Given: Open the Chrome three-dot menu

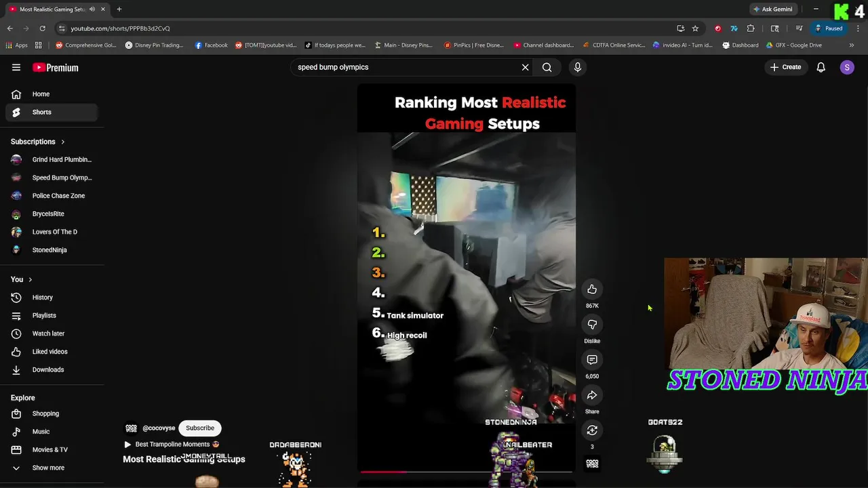Looking at the screenshot, I should [x=858, y=28].
